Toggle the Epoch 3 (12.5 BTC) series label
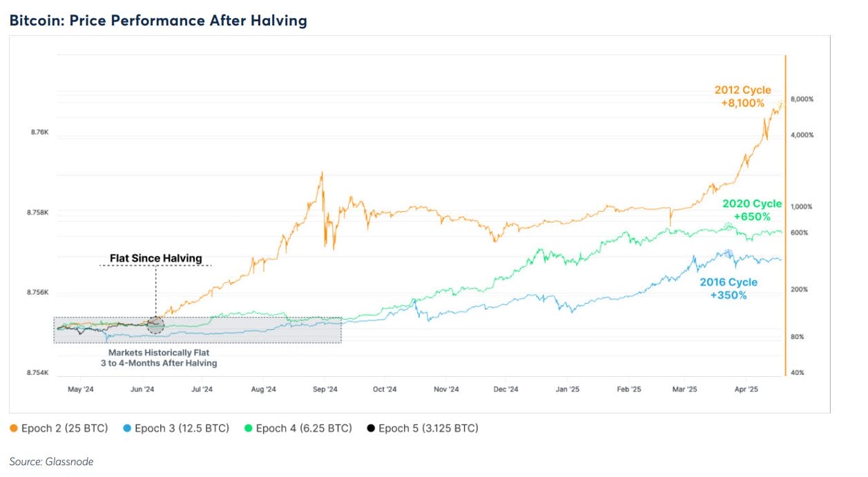Viewport: 868px width, 477px height. pyautogui.click(x=182, y=429)
